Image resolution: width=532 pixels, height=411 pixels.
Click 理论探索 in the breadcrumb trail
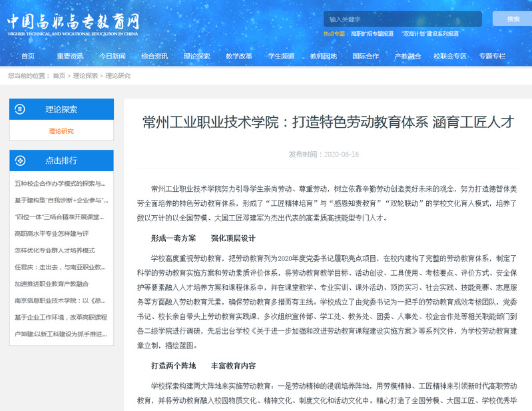[85, 76]
